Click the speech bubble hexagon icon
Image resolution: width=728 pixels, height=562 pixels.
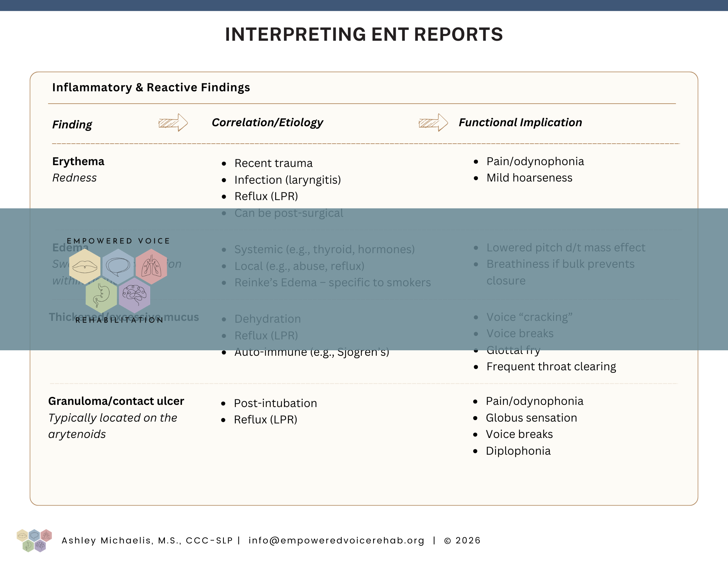pyautogui.click(x=118, y=267)
